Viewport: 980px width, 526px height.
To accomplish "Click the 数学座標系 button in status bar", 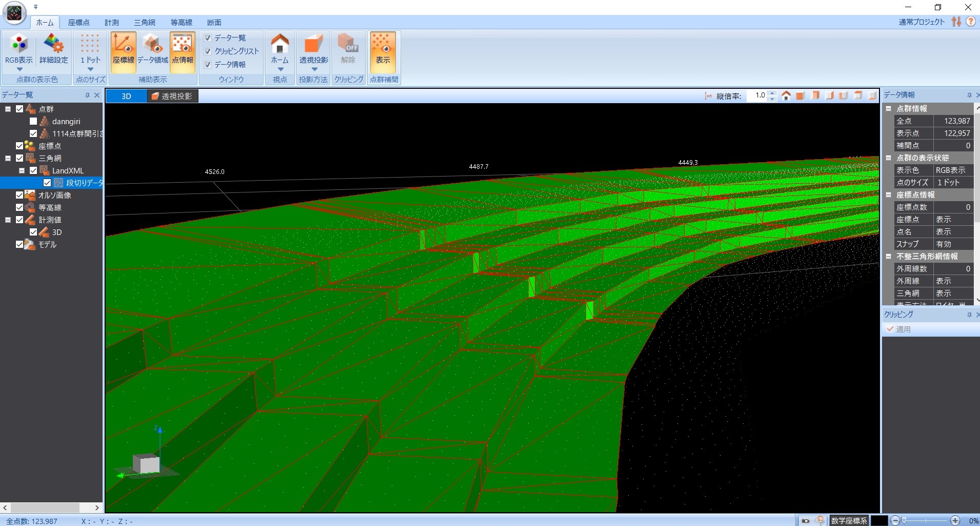I will tap(849, 520).
